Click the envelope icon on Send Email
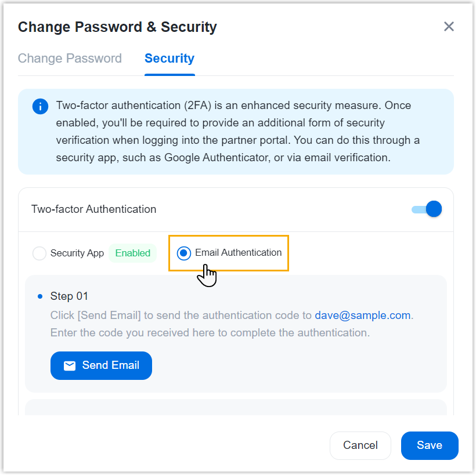The width and height of the screenshot is (476, 475). (70, 365)
